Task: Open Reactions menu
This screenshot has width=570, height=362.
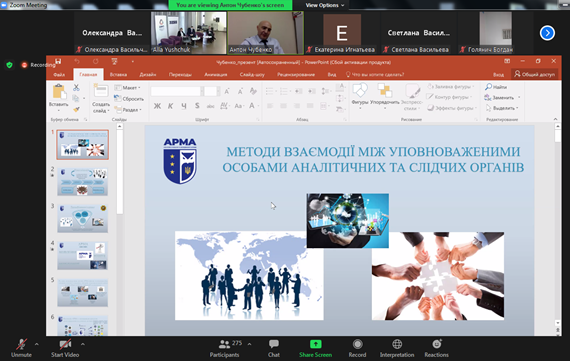Action: click(x=437, y=348)
